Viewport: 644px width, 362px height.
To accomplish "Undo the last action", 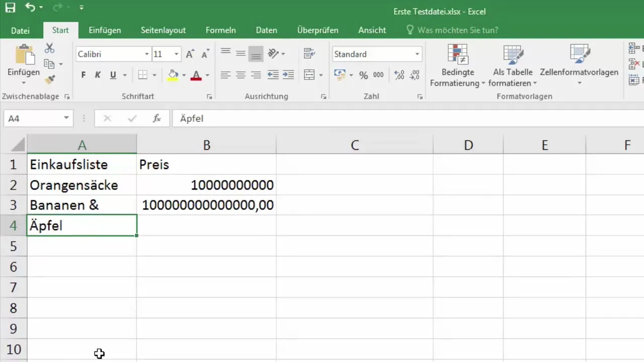I will click(30, 8).
